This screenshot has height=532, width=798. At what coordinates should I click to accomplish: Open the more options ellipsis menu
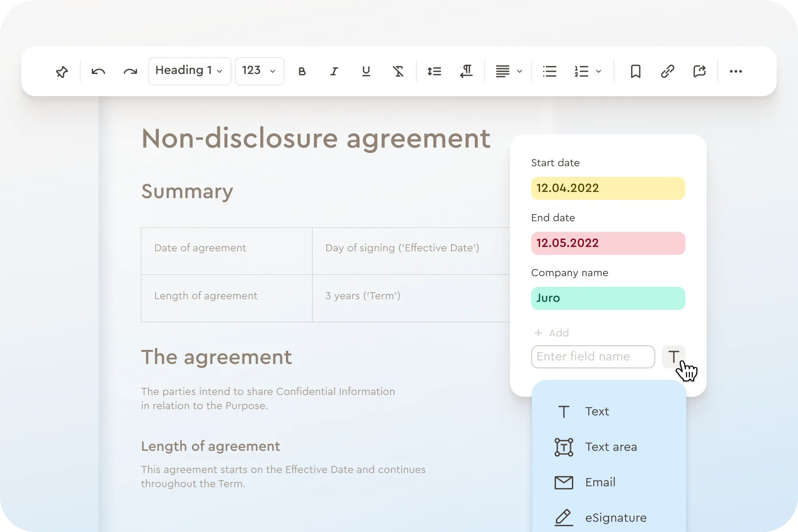735,71
